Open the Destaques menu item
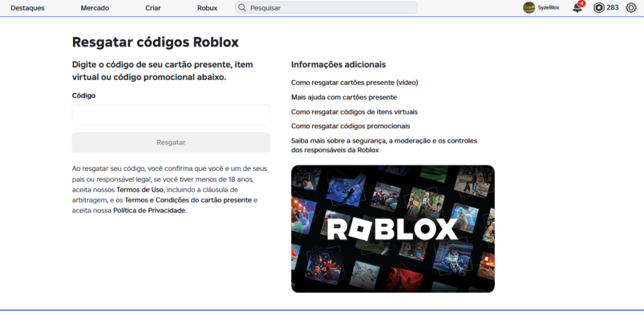644x315 pixels. [x=28, y=8]
